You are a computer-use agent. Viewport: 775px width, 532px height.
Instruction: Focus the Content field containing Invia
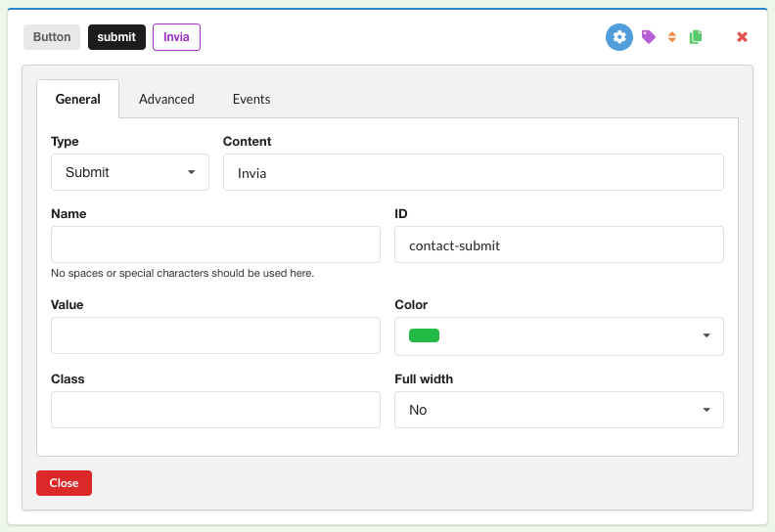click(x=473, y=172)
